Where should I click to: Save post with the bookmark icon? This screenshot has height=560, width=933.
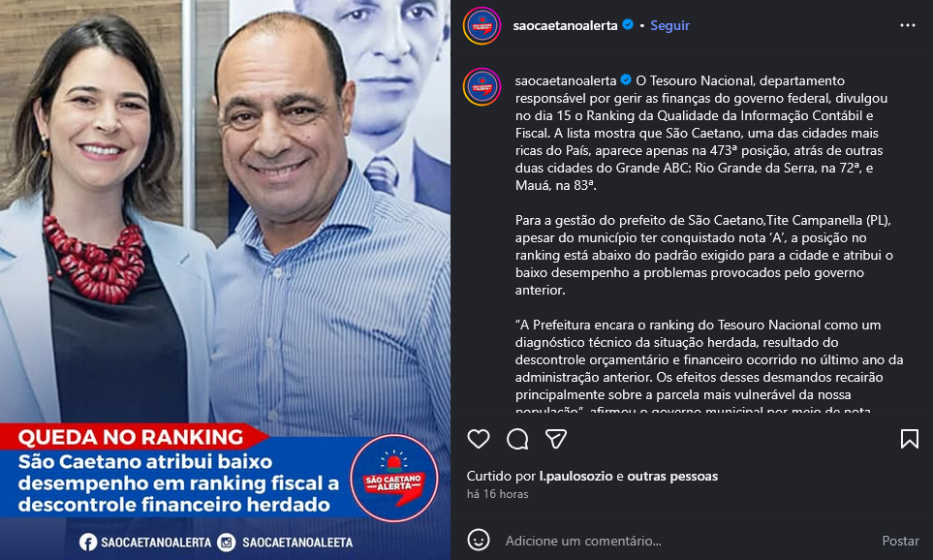click(909, 439)
